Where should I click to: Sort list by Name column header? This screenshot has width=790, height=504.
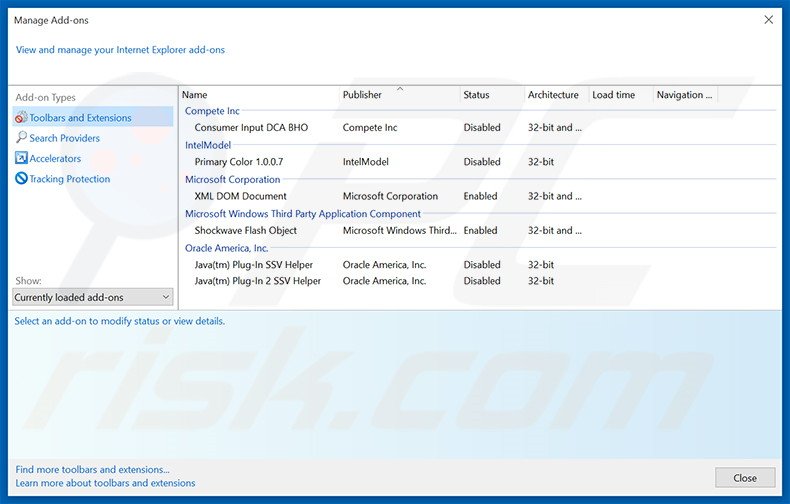259,95
